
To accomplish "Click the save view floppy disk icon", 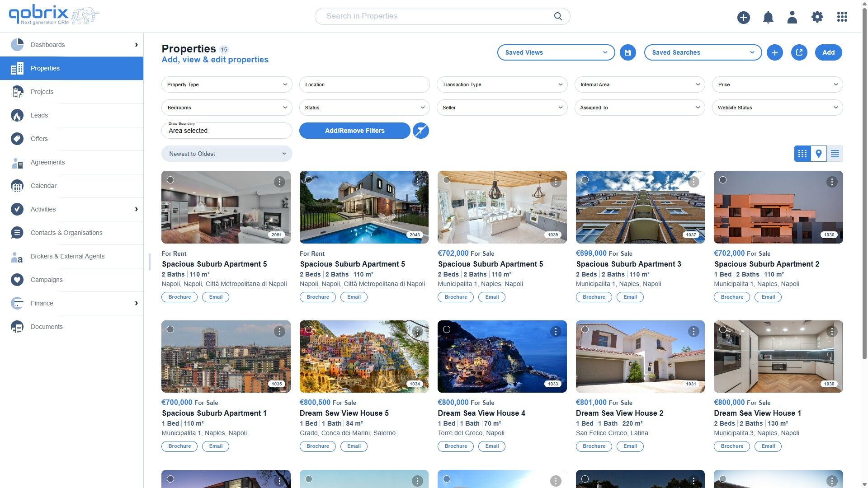I will click(x=627, y=52).
